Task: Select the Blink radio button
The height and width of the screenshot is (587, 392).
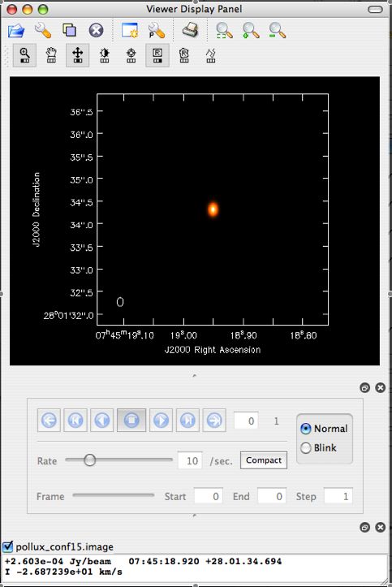Action: [306, 447]
